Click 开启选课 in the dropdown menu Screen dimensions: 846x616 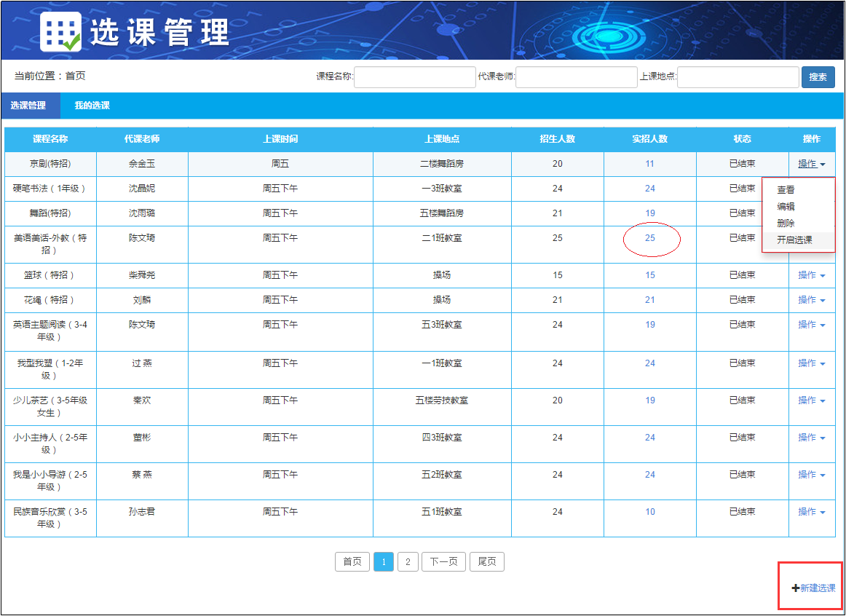click(x=794, y=240)
